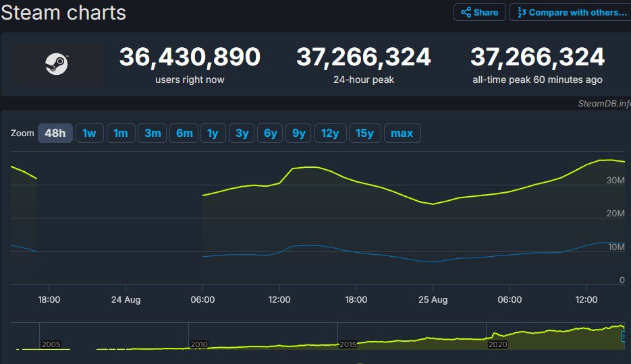The image size is (631, 364).
Task: Click the navigator range handle at right edge
Action: point(625,336)
